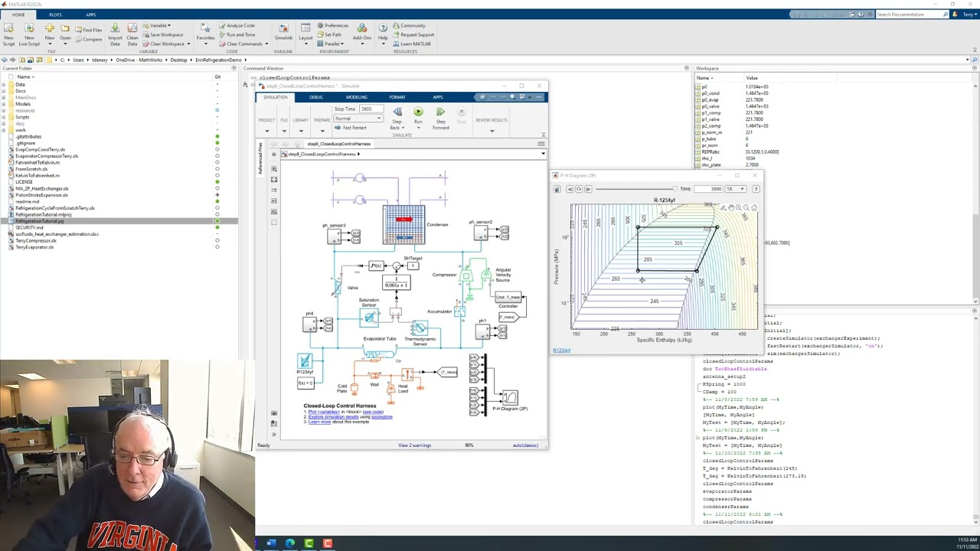Click the Area box icon on Simulink palette

[x=274, y=222]
